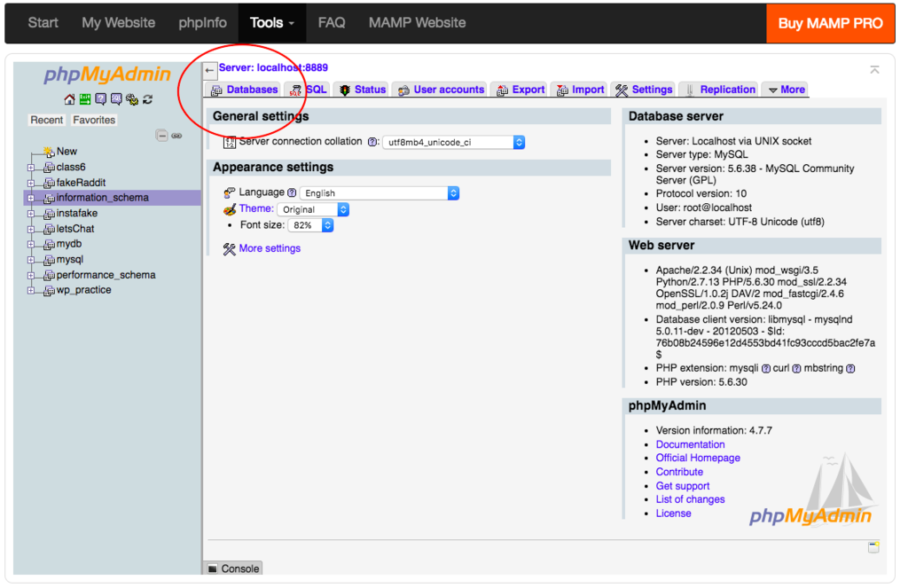Go to phpMyAdmin home via house icon
This screenshot has width=908, height=588.
pyautogui.click(x=69, y=99)
